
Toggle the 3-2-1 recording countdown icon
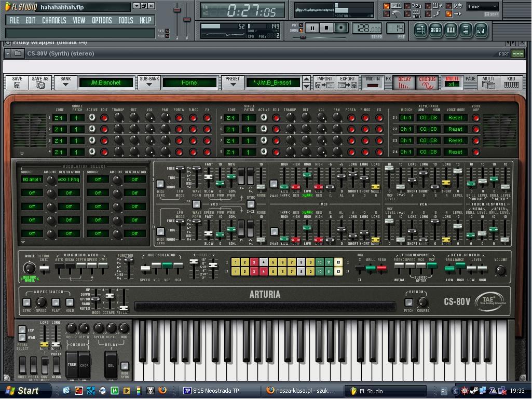416,6
